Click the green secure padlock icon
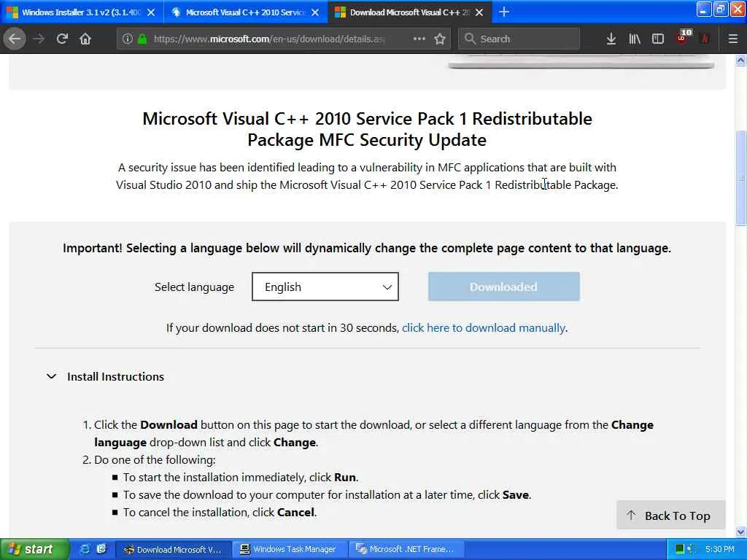 click(x=142, y=39)
